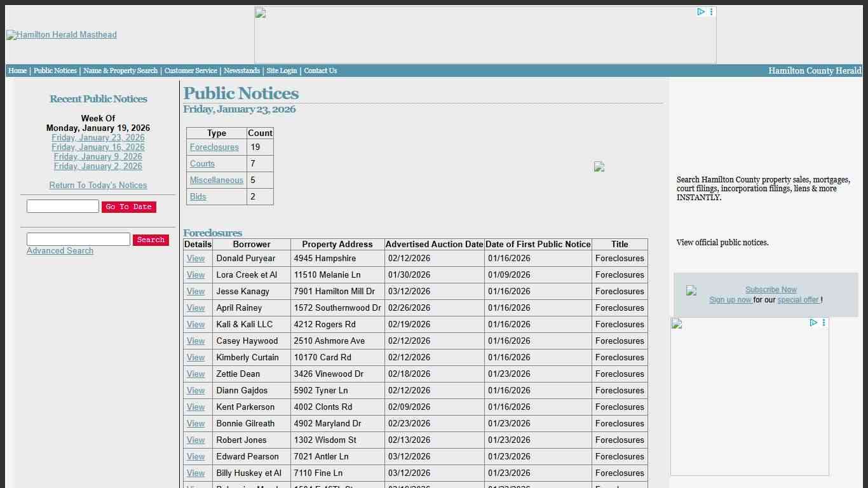Open the Public Notices menu item
868x488 pixels.
tap(55, 71)
